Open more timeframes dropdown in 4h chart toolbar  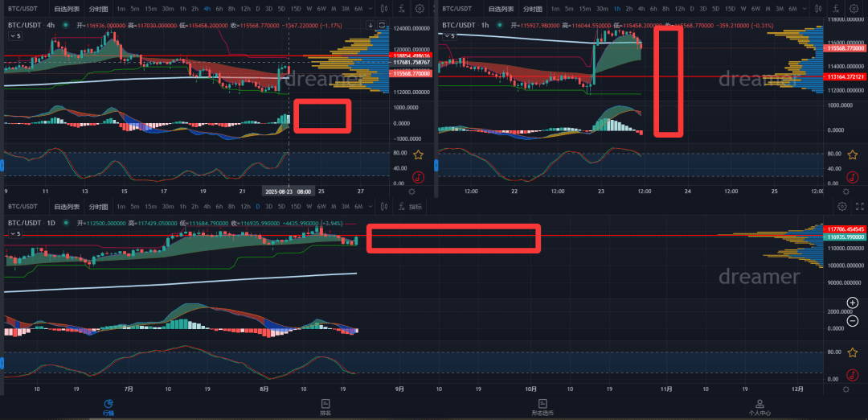point(371,9)
